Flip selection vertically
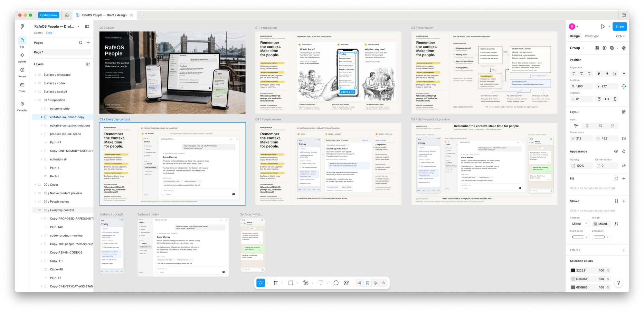This screenshot has width=644, height=312. (x=615, y=99)
